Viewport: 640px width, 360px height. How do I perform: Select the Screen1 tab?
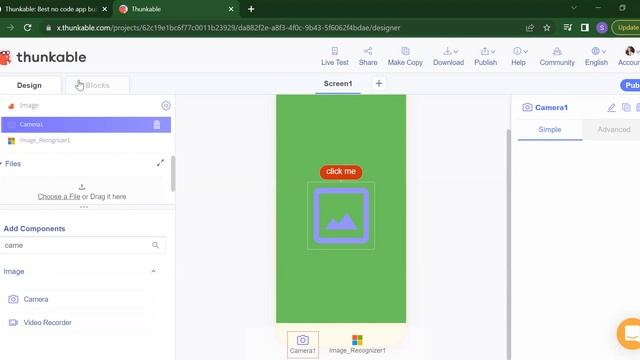(x=338, y=84)
